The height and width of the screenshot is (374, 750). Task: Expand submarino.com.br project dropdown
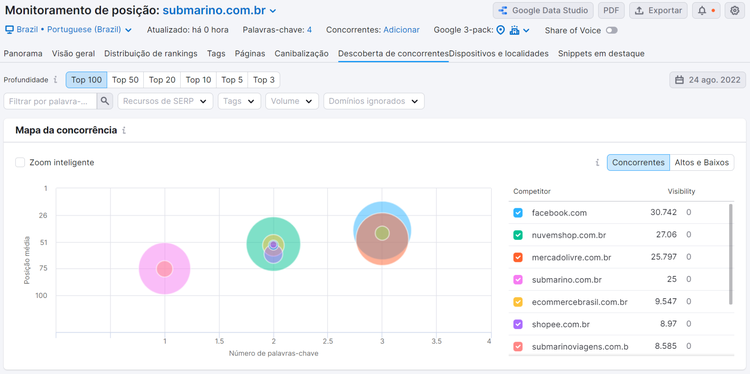(273, 11)
